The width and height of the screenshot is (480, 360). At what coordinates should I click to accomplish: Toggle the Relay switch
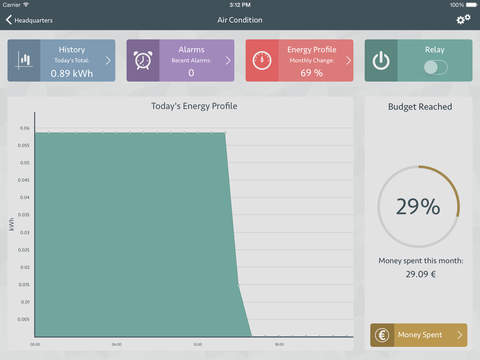pyautogui.click(x=436, y=68)
